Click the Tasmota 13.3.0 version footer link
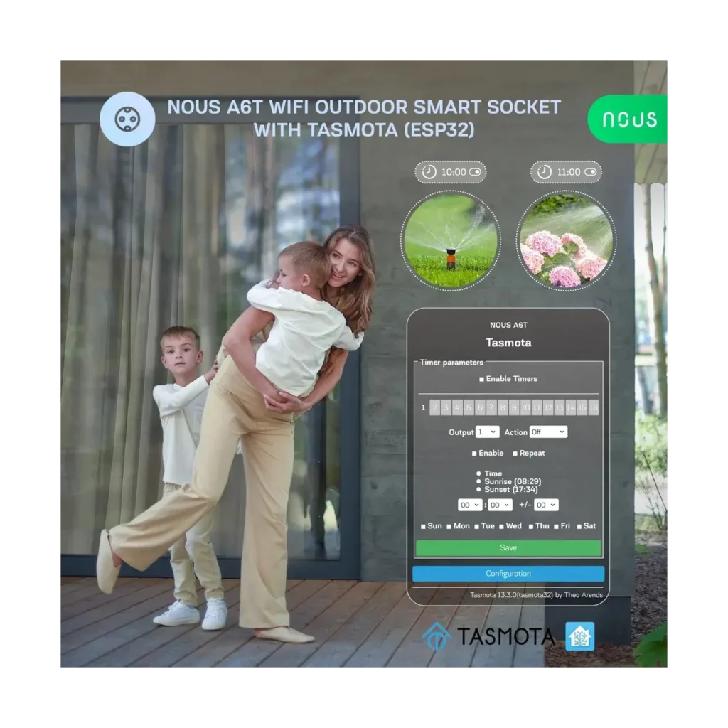This screenshot has height=728, width=728. tap(536, 595)
